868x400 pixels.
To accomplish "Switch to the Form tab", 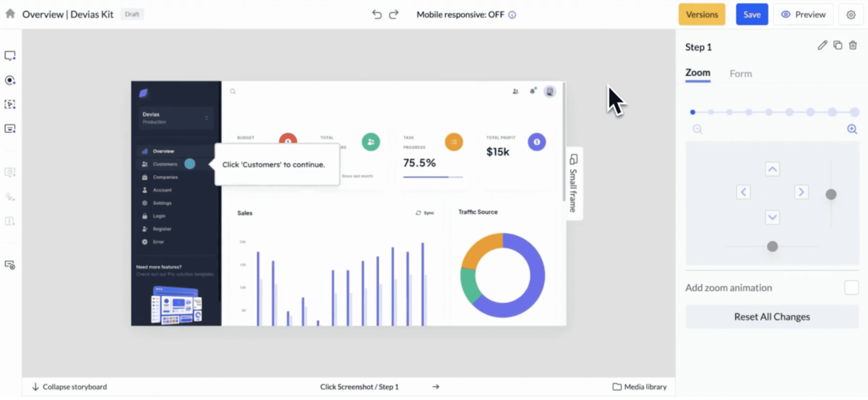I will click(740, 74).
